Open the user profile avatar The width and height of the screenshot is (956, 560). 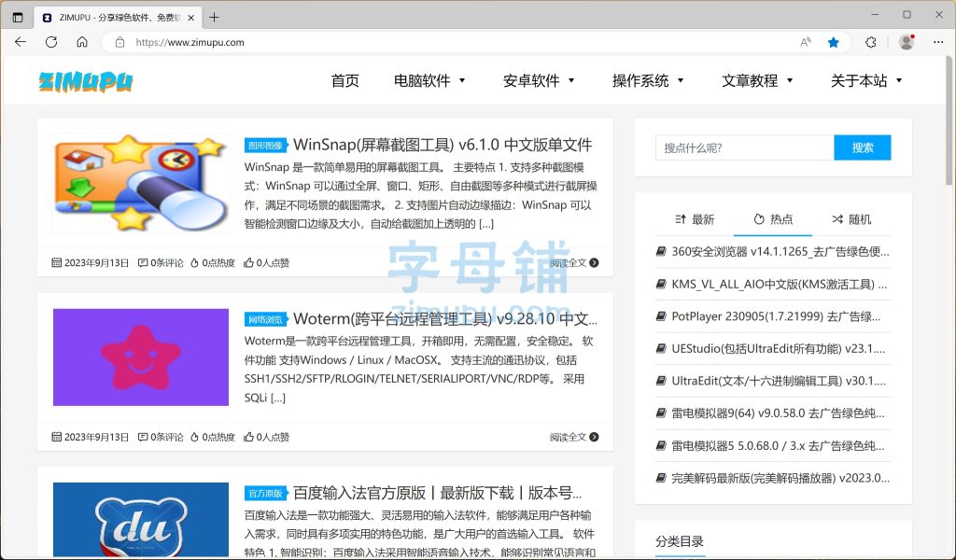click(x=907, y=42)
